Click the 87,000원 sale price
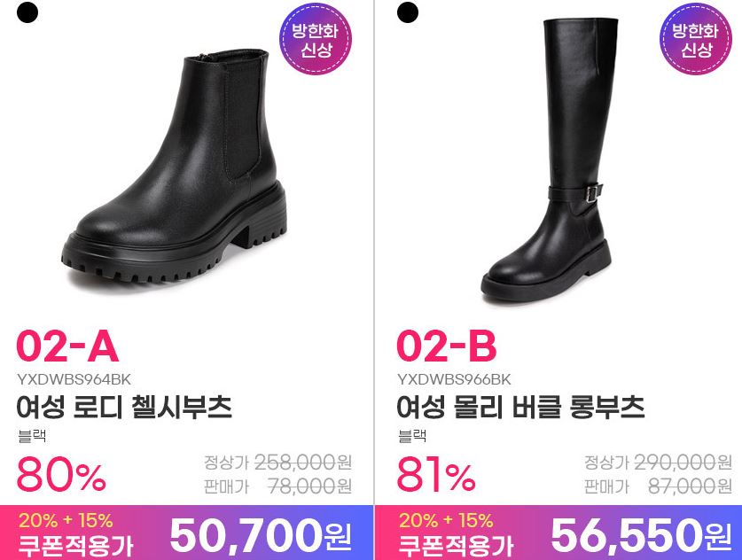Screen dimensions: 742x560 pos(690,486)
